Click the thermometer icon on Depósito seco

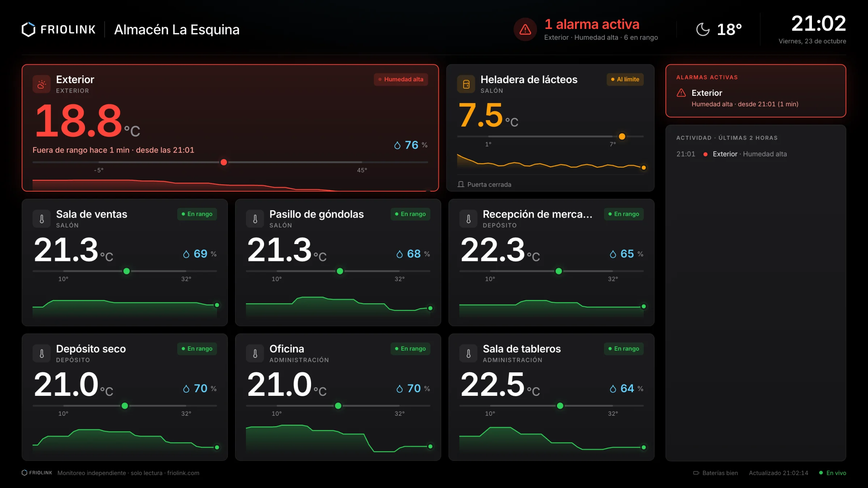(42, 354)
